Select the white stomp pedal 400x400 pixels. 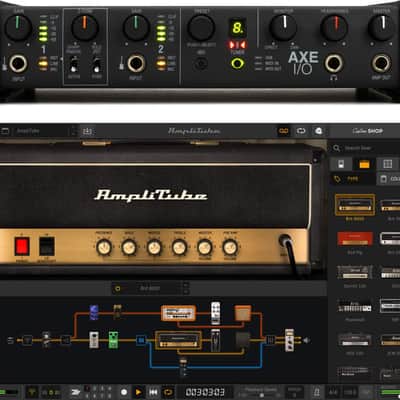pyautogui.click(x=94, y=340)
